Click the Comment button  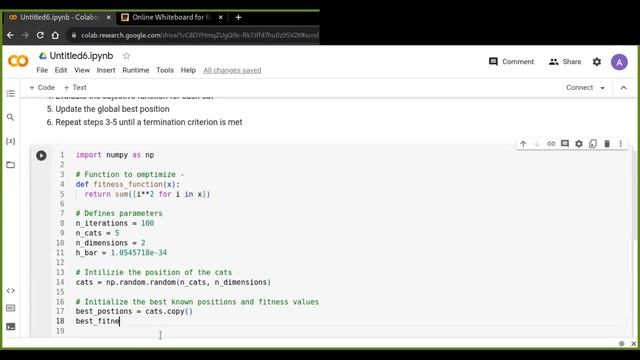point(511,62)
